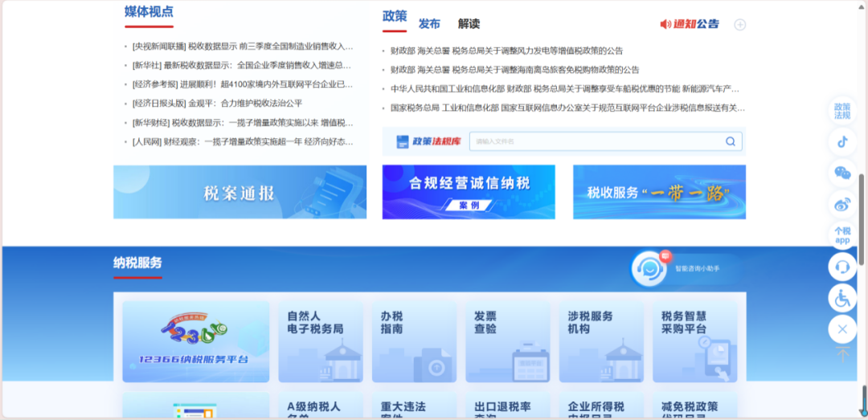The height and width of the screenshot is (420, 868).
Task: Open the 个税app sidebar button
Action: [842, 235]
